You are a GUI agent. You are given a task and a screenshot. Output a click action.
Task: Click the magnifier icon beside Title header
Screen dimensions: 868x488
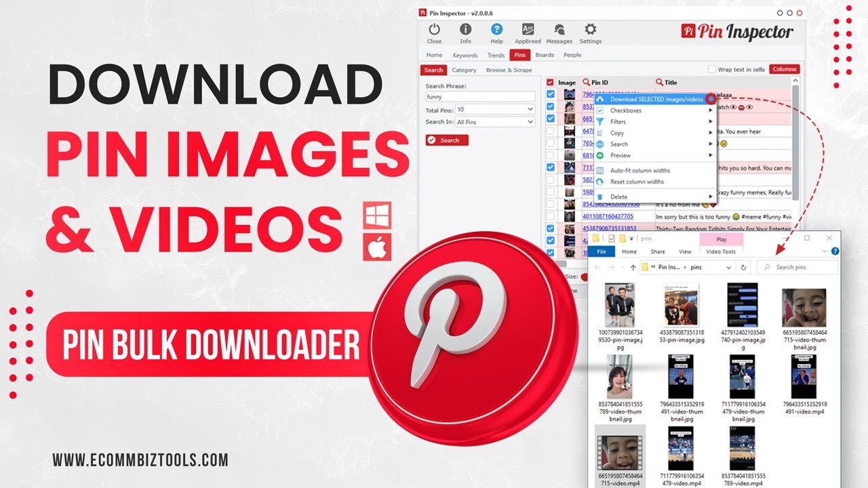(659, 83)
